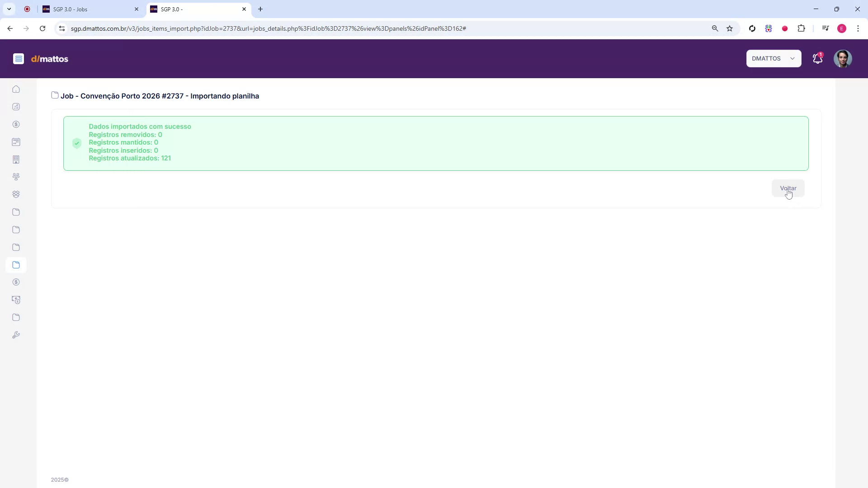Open the wrench tools icon in sidebar
Screen dimensions: 868x488
[x=16, y=335]
